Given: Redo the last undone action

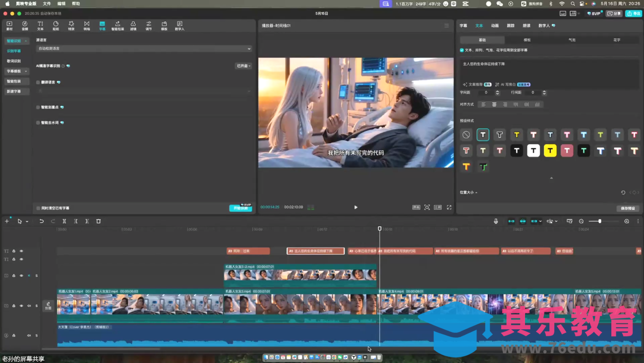Looking at the screenshot, I should 53,221.
